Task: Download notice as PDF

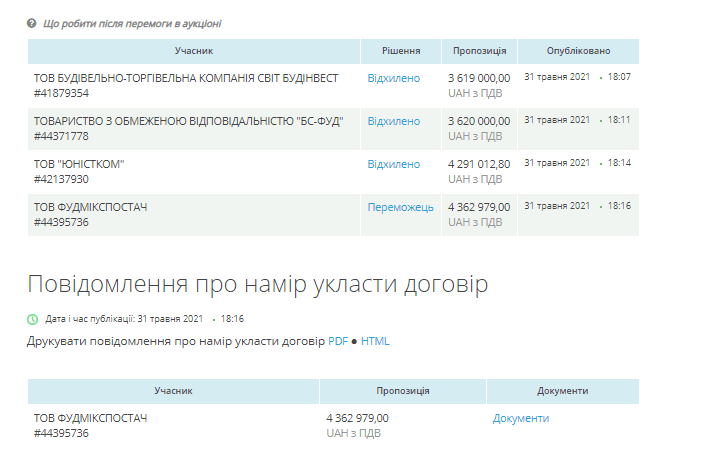Action: (338, 341)
